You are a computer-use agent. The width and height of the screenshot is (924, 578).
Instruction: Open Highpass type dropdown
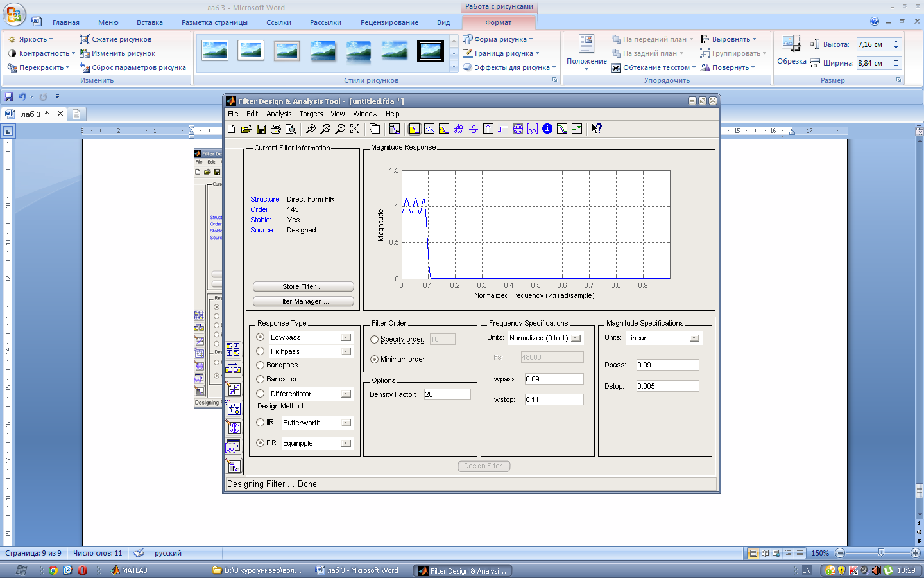(x=346, y=351)
